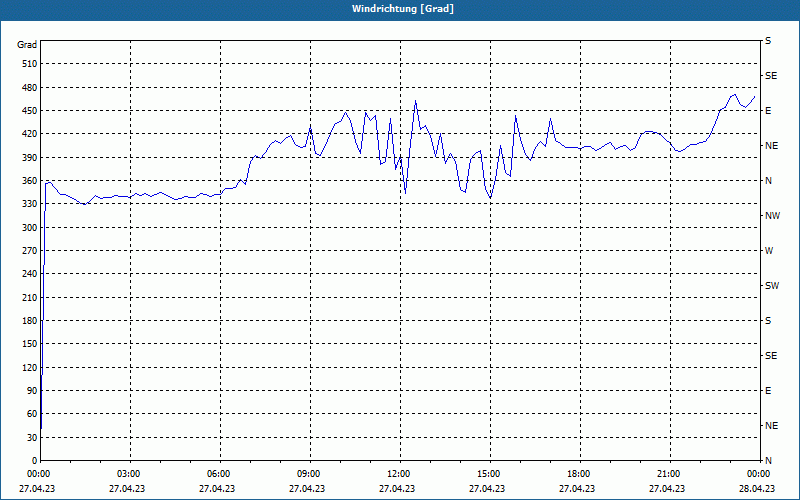Click the 27.04.23 date under 12:00

click(x=397, y=488)
